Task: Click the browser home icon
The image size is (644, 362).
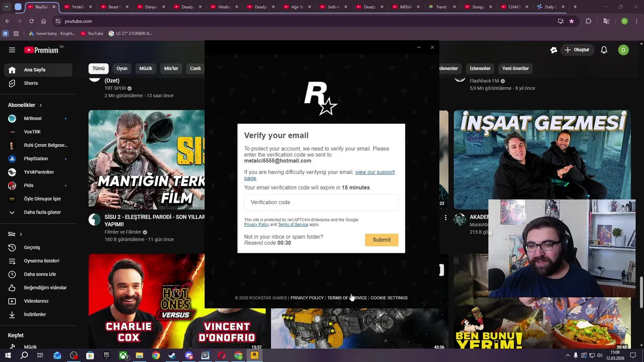Action: tap(43, 21)
